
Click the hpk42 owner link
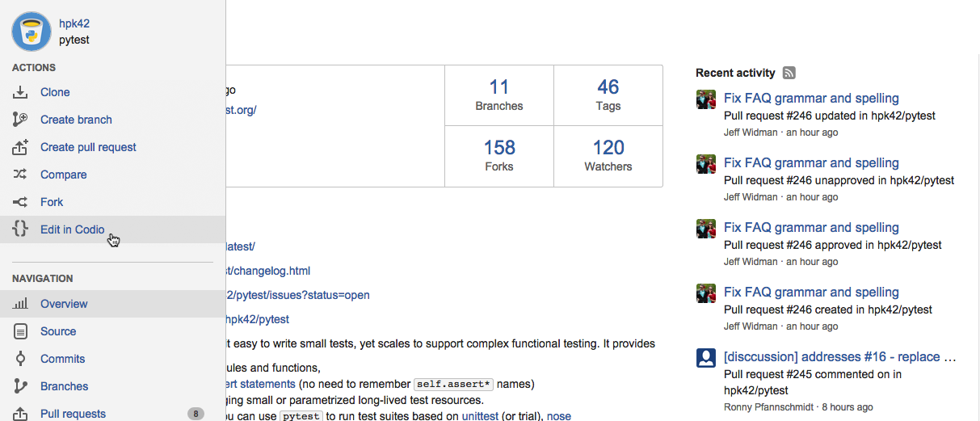[x=74, y=24]
